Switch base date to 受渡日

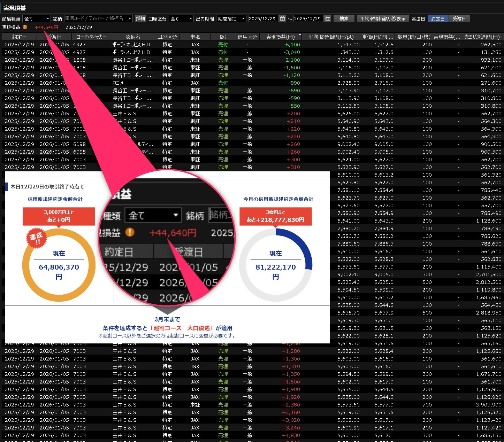(x=459, y=19)
